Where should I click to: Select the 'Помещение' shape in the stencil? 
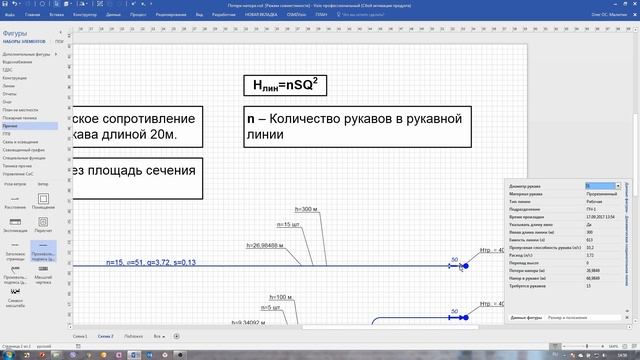tap(43, 202)
